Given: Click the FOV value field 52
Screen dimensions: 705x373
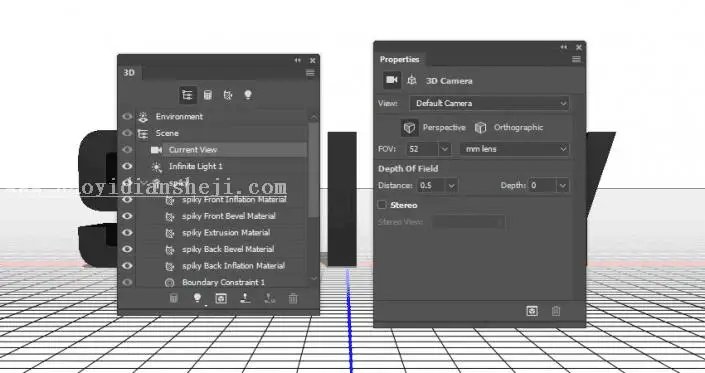Looking at the screenshot, I should pos(423,149).
